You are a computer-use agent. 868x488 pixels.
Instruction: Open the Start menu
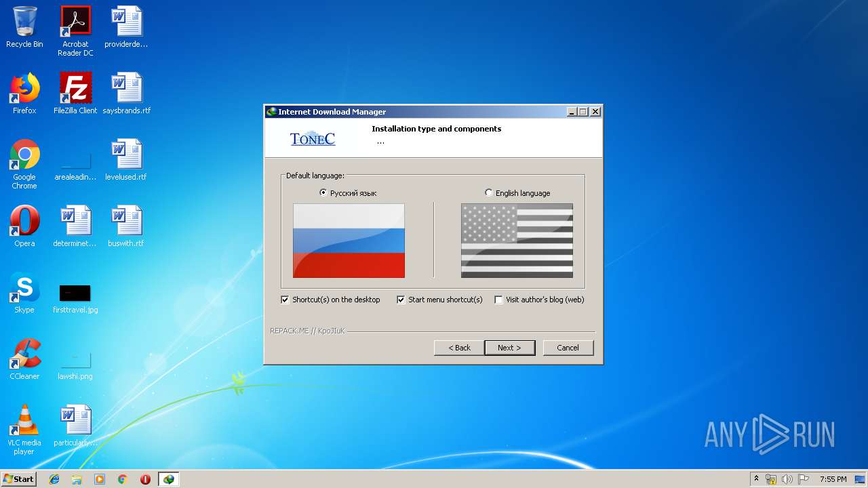pos(18,479)
